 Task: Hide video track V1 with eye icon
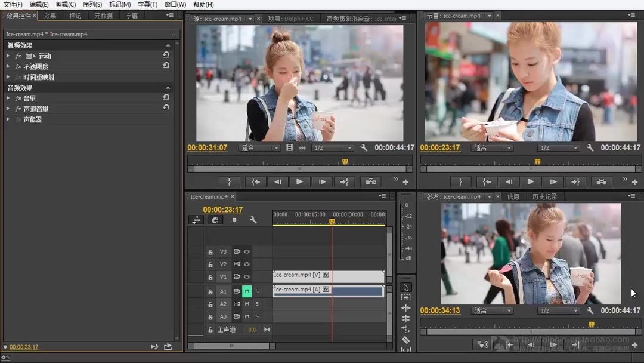point(246,276)
